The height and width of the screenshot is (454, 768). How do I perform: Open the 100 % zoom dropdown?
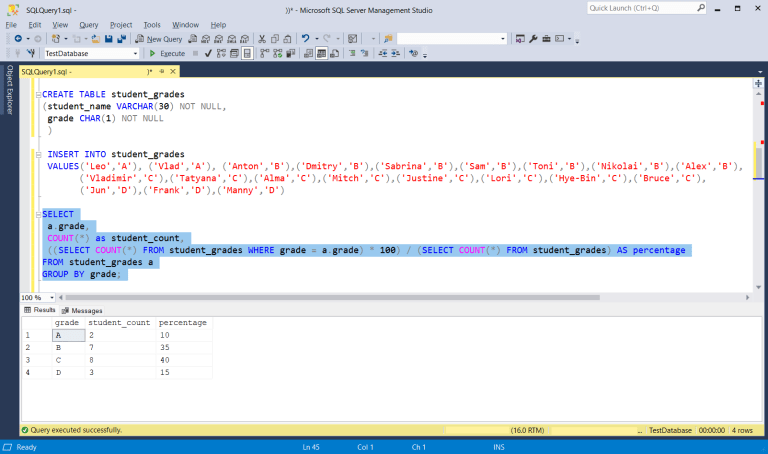point(52,297)
